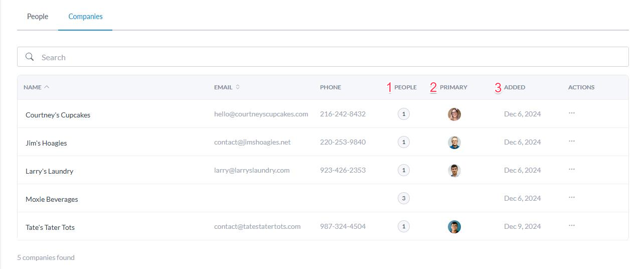Open actions menu for Moxie Beverages

tap(571, 198)
